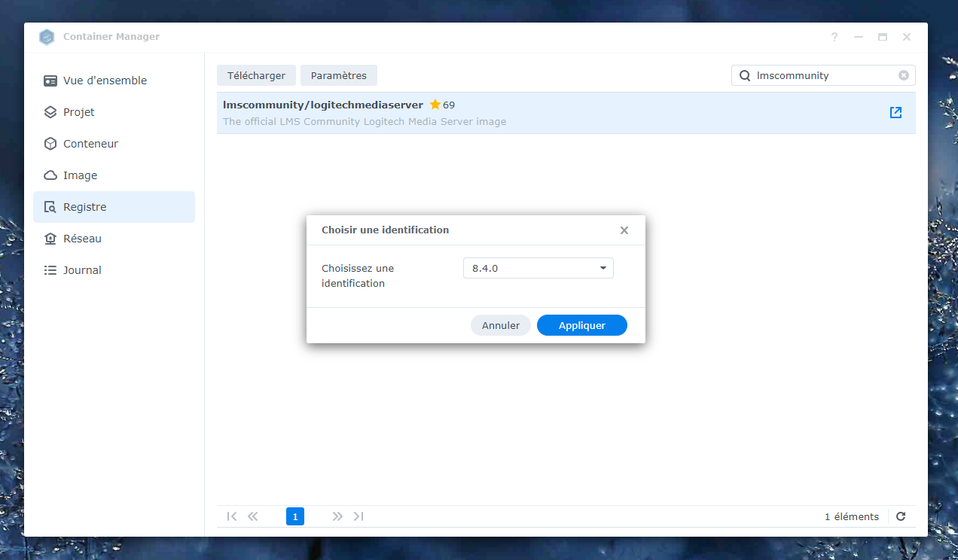Switch to the Image section
Image resolution: width=958 pixels, height=560 pixels.
pos(114,175)
